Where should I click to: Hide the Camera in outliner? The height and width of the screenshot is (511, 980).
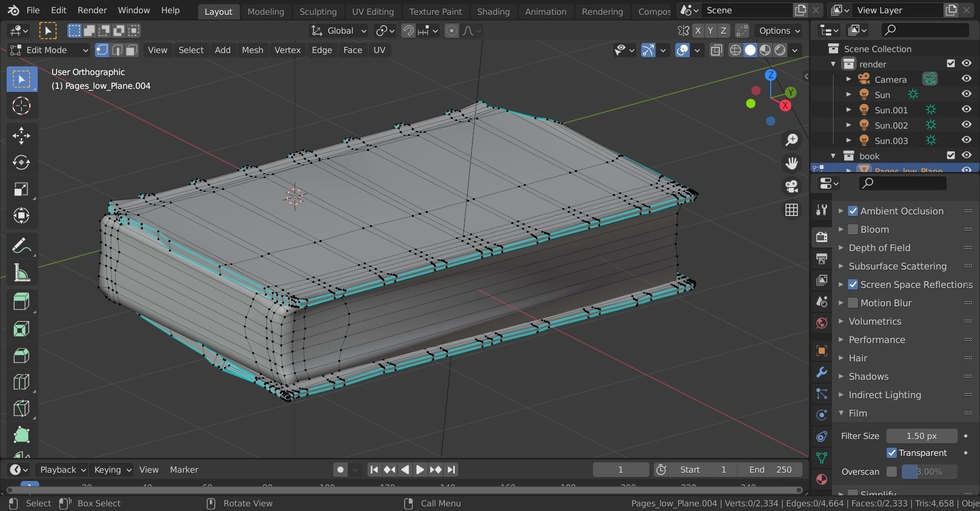point(966,79)
